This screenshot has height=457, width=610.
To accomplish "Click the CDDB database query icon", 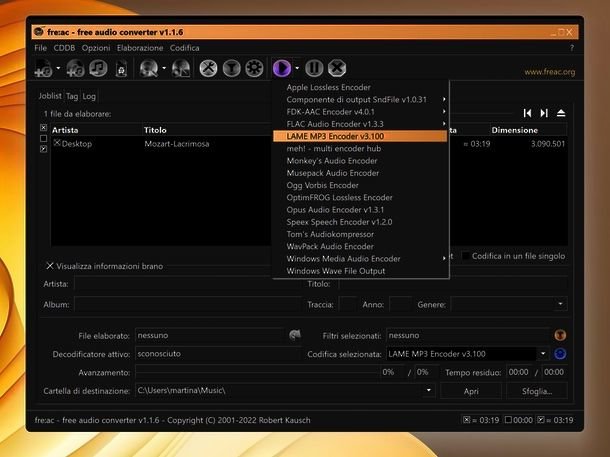I will (149, 68).
